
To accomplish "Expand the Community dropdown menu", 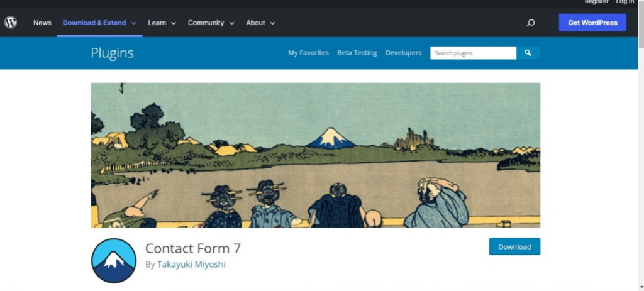I will (211, 23).
